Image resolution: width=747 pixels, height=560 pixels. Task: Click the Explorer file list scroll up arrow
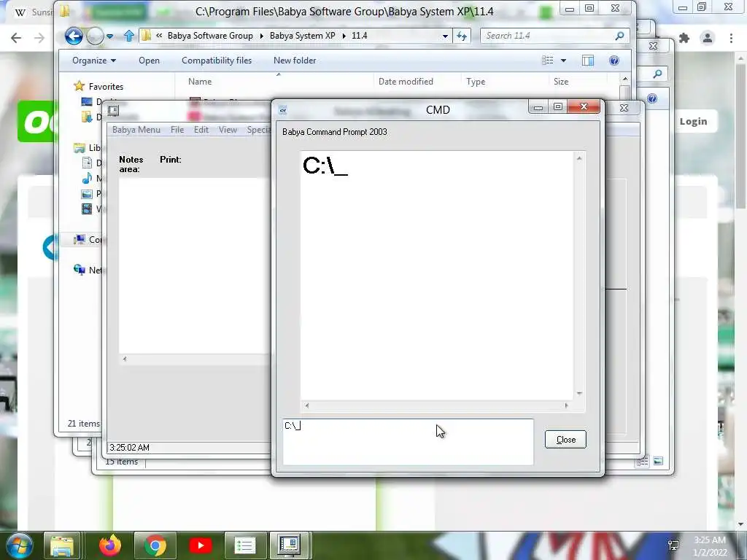pyautogui.click(x=625, y=79)
